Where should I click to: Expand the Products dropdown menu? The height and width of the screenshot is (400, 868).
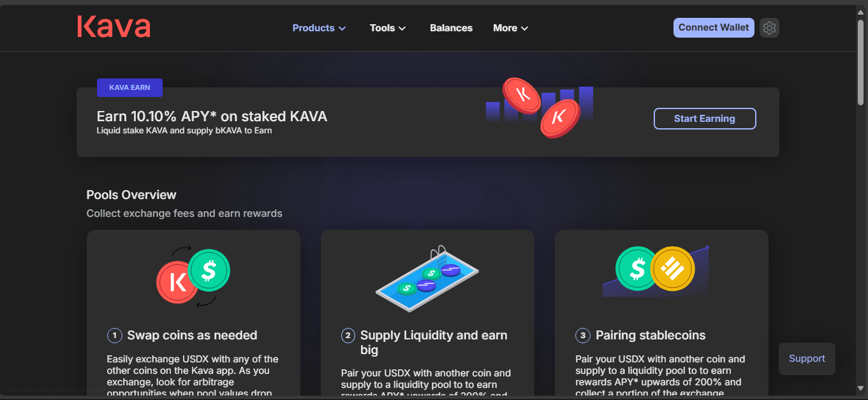click(319, 28)
